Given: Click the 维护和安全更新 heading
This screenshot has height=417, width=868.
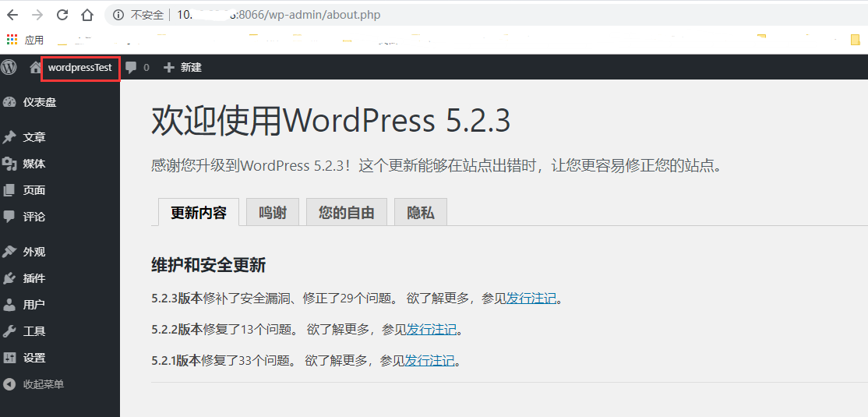Looking at the screenshot, I should [x=209, y=265].
